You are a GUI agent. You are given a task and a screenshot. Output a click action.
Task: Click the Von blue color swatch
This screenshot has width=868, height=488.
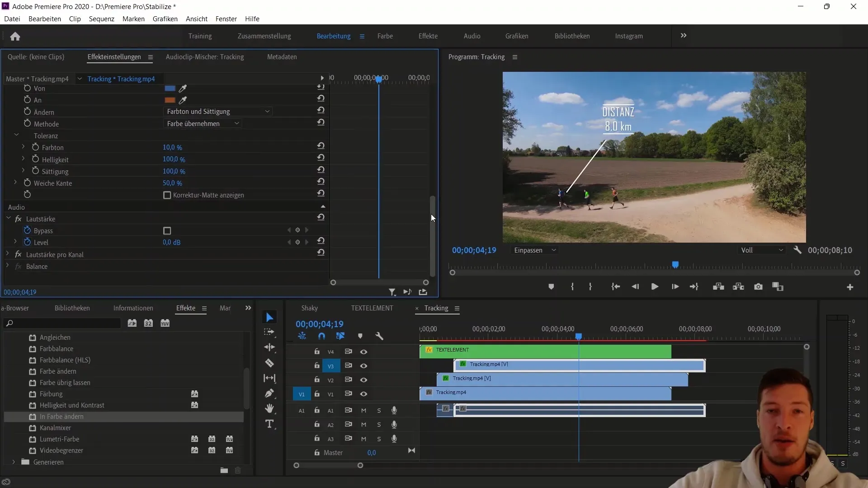pos(170,89)
